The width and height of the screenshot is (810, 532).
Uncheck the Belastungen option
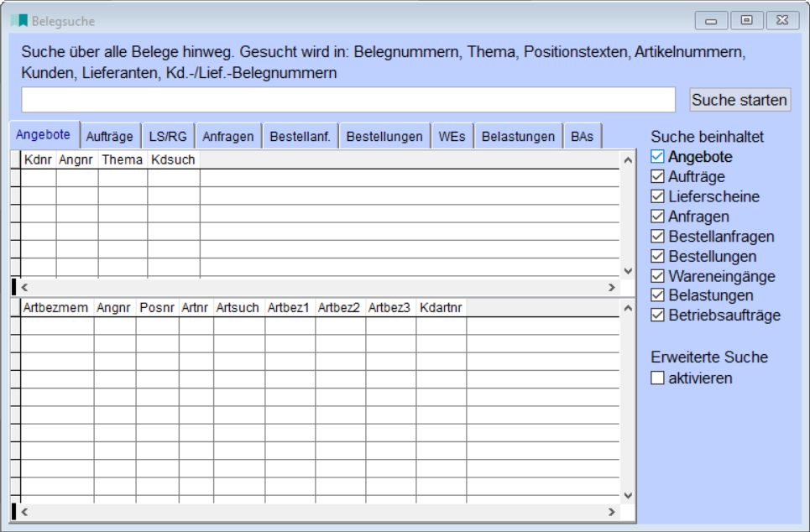[x=659, y=295]
